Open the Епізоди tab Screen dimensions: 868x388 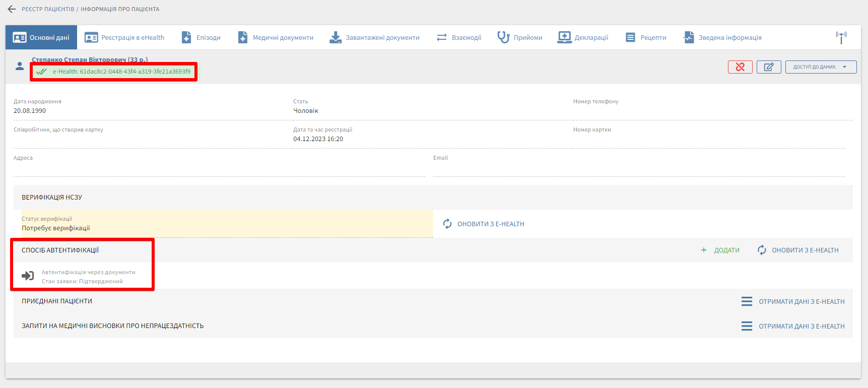(x=201, y=37)
